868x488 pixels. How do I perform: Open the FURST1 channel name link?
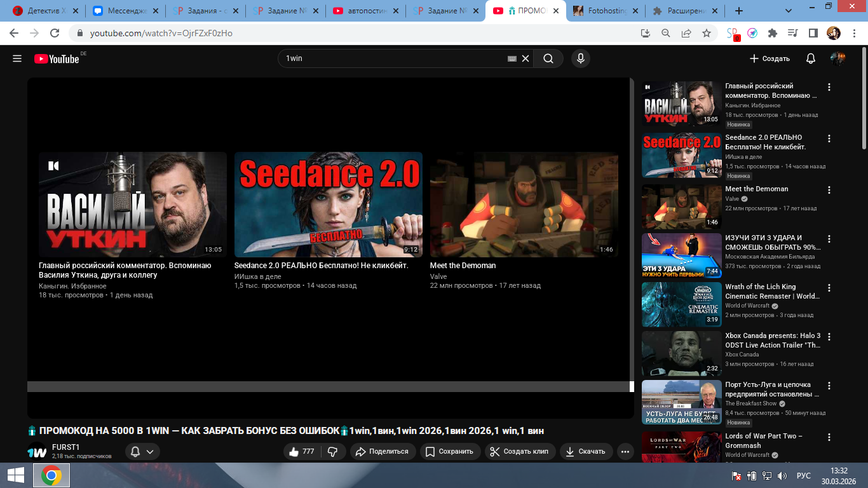click(x=65, y=447)
